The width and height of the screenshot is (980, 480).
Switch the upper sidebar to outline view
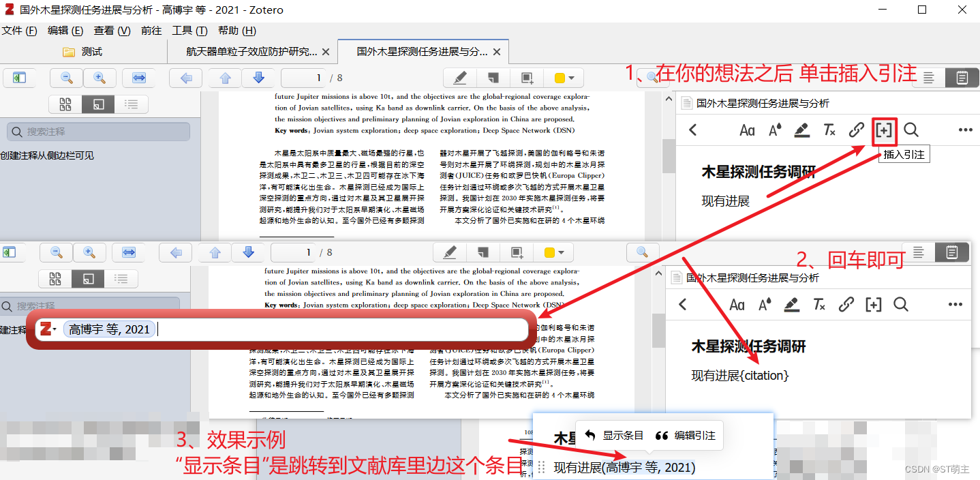pos(132,104)
